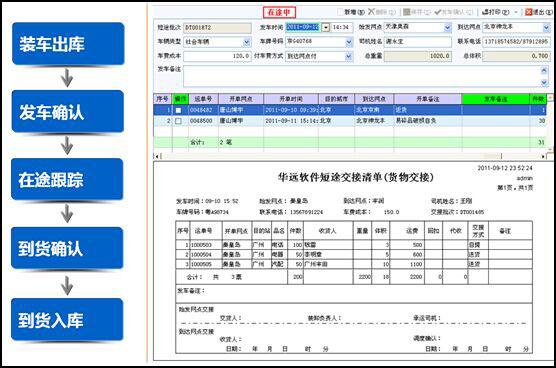
Task: Click the 发车备注 textarea scroll-down arrow
Action: point(544,83)
